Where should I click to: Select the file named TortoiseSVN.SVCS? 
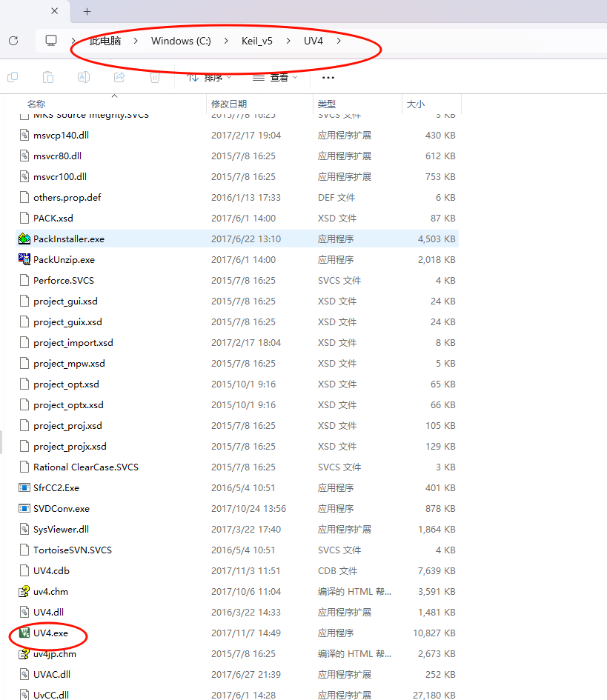pyautogui.click(x=73, y=550)
